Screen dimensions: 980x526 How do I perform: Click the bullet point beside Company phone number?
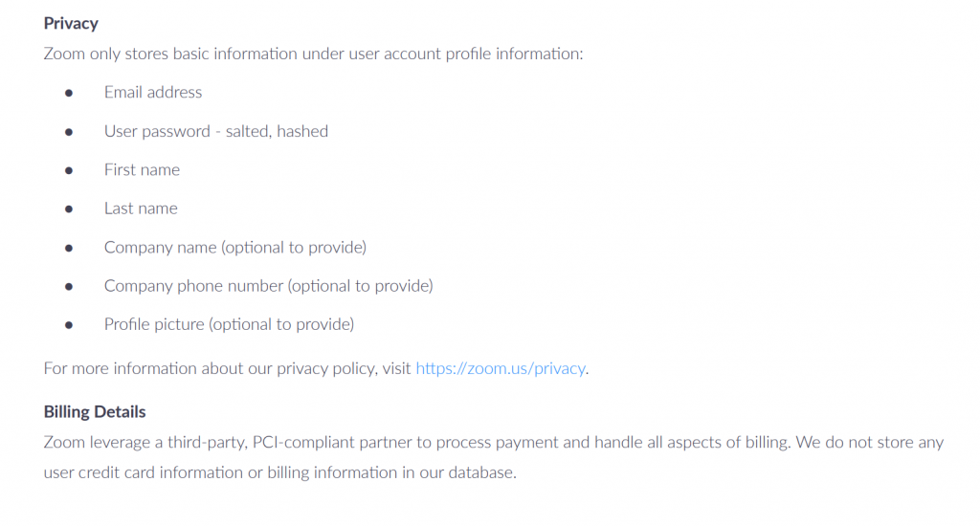click(x=69, y=286)
